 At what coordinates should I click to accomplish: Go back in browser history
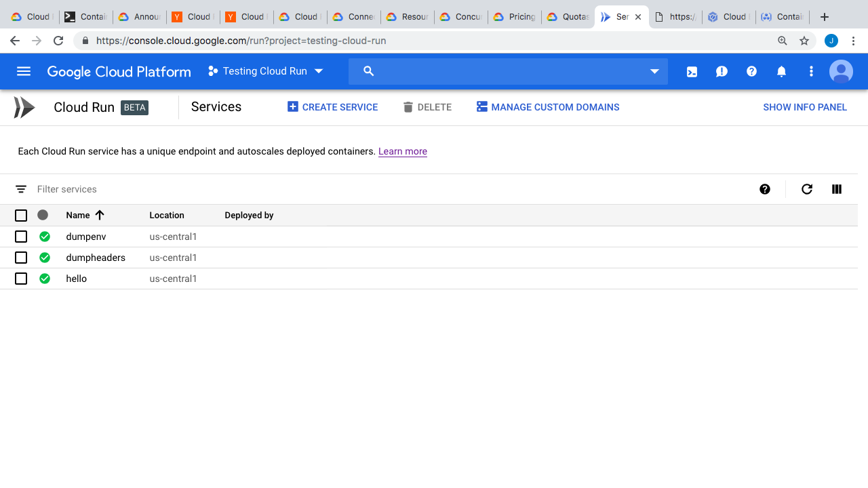click(x=15, y=41)
